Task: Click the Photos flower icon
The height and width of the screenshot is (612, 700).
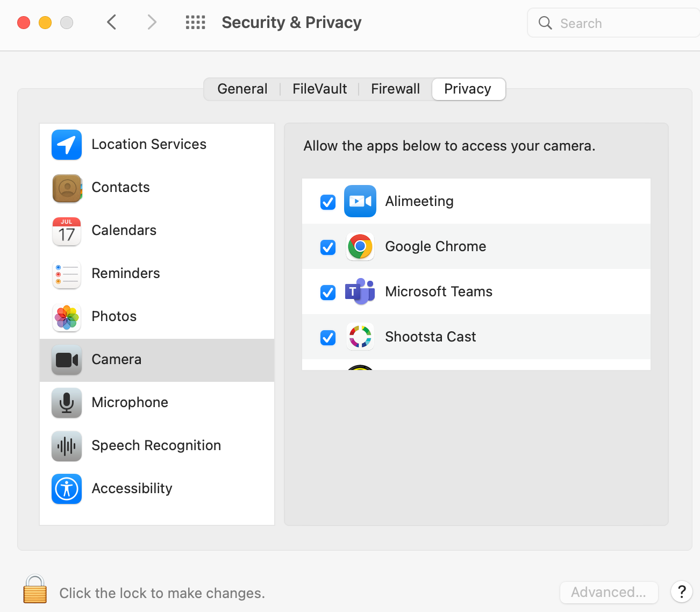Action: coord(67,317)
